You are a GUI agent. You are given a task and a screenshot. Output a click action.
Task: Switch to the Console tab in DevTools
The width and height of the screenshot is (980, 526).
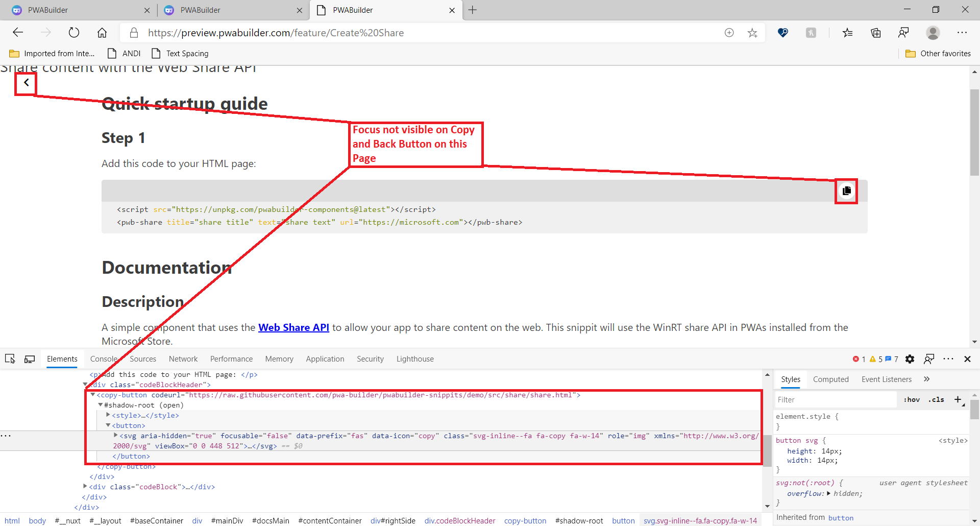click(104, 358)
